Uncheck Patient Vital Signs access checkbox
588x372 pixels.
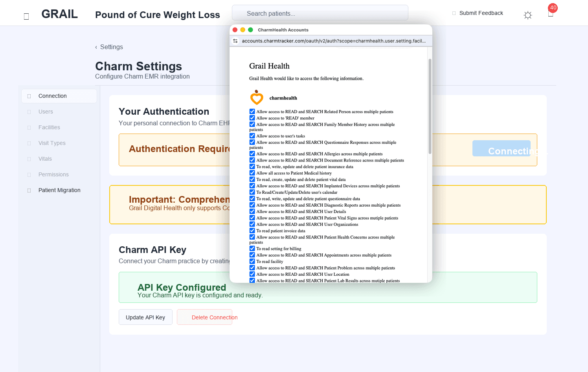pos(252,218)
